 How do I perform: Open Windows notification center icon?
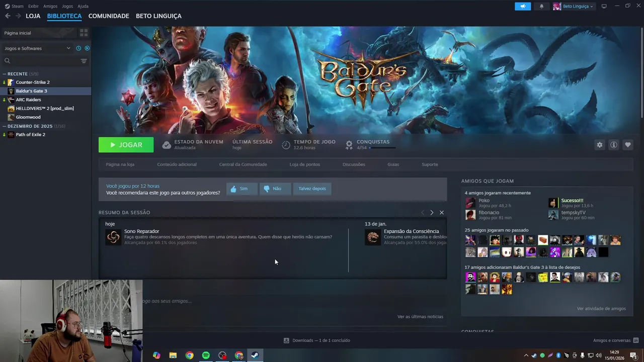pos(633,355)
